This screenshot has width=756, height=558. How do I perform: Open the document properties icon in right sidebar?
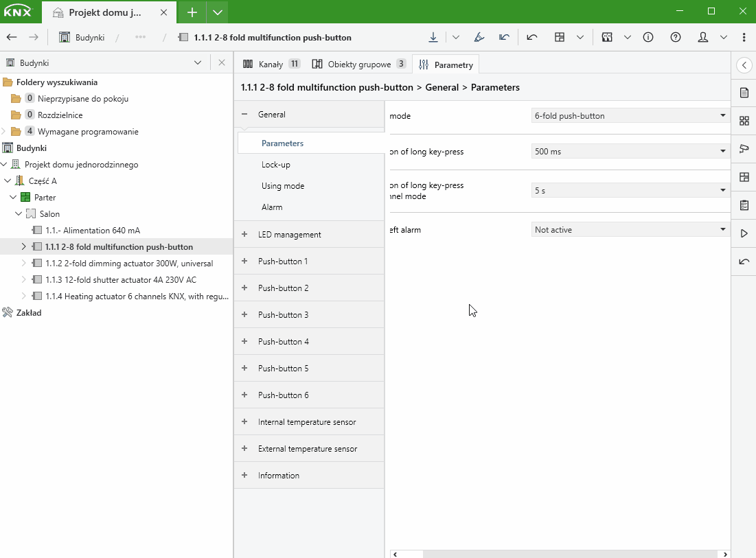[744, 93]
